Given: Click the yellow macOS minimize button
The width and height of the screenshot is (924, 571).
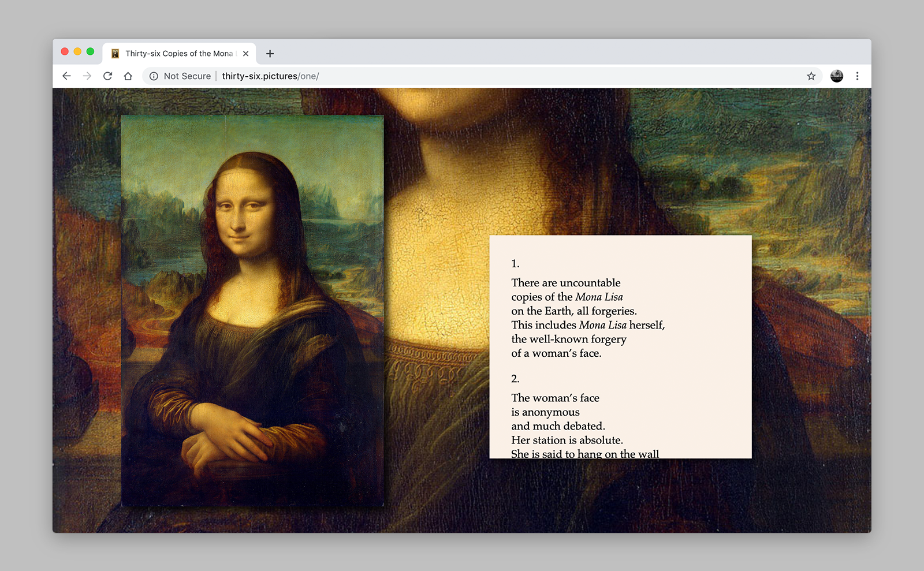Looking at the screenshot, I should tap(77, 52).
